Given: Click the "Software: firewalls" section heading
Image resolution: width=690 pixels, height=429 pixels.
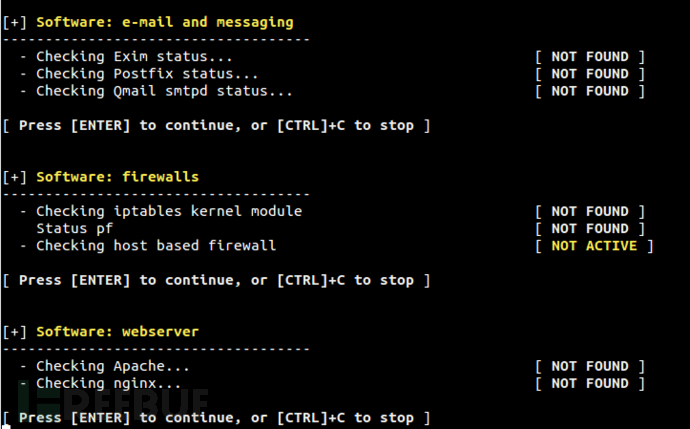Looking at the screenshot, I should (x=117, y=177).
